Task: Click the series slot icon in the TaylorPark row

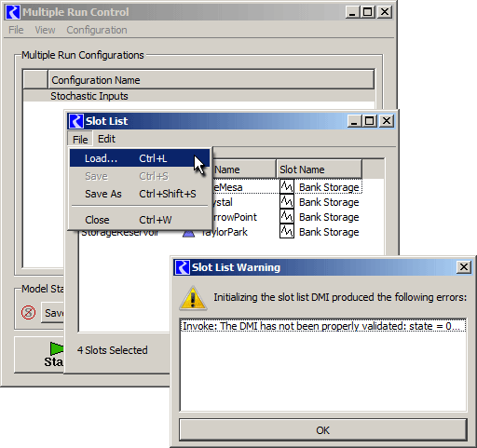Action: click(x=287, y=231)
